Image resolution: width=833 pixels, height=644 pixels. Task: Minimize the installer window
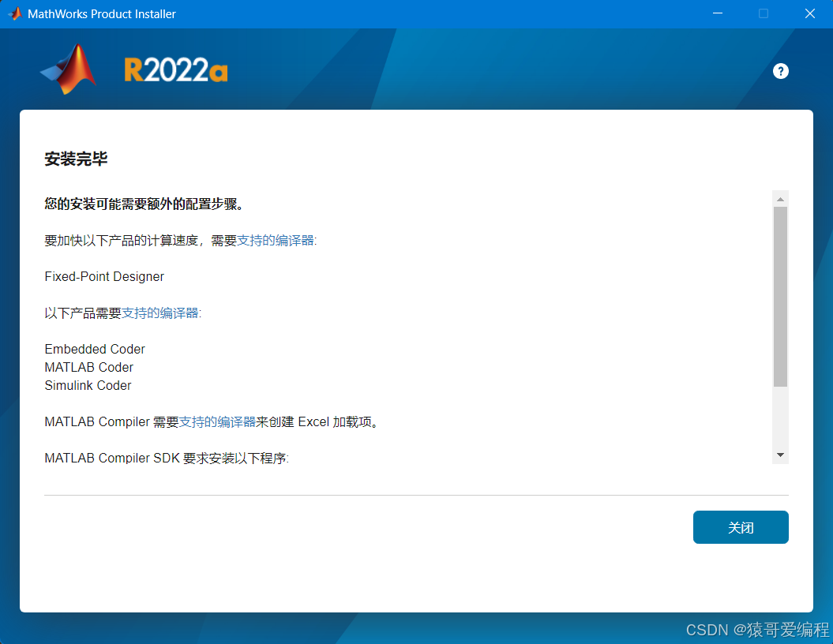click(718, 13)
